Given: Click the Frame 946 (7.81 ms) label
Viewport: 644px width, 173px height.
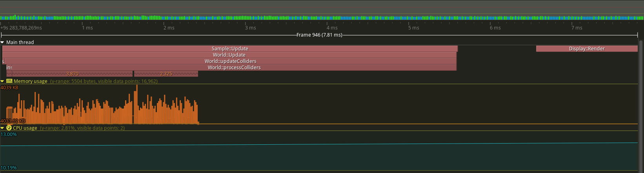Looking at the screenshot, I should (319, 35).
